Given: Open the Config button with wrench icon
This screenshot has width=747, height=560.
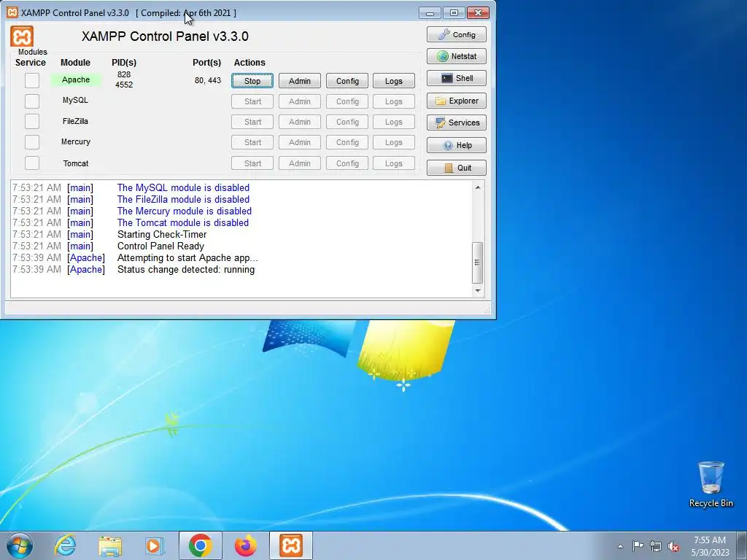Looking at the screenshot, I should point(457,34).
